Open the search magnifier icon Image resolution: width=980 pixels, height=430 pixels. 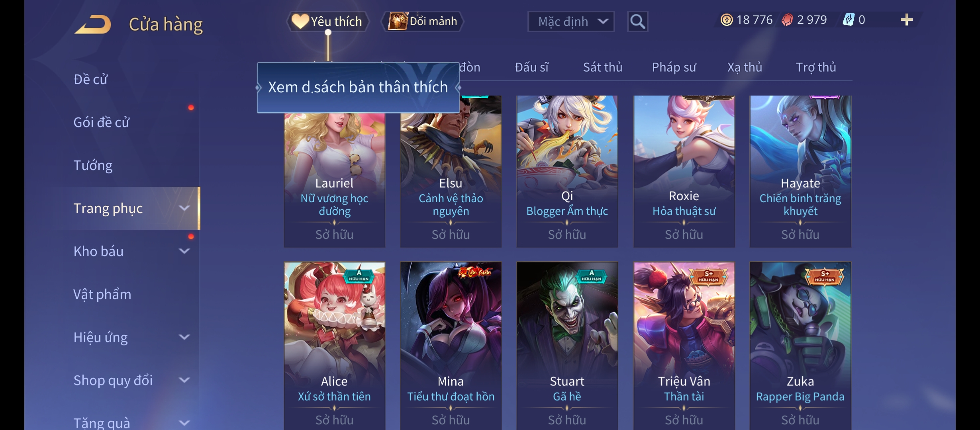click(637, 21)
